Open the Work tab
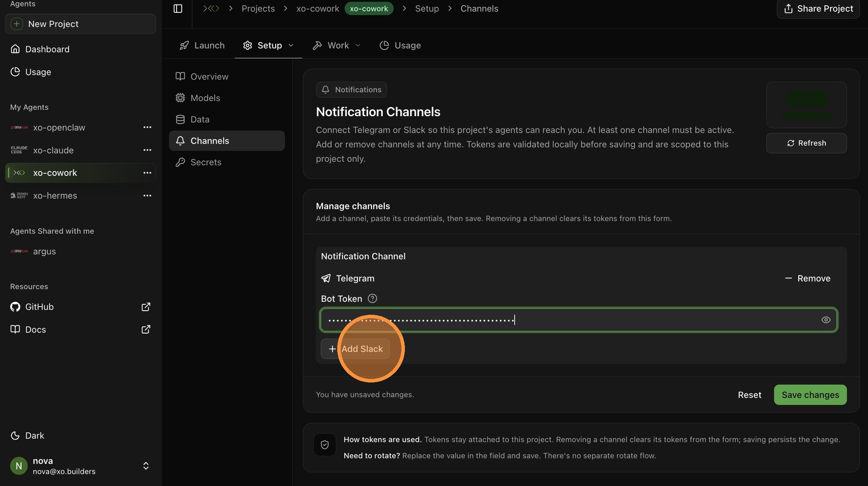The width and height of the screenshot is (868, 486). [x=336, y=45]
